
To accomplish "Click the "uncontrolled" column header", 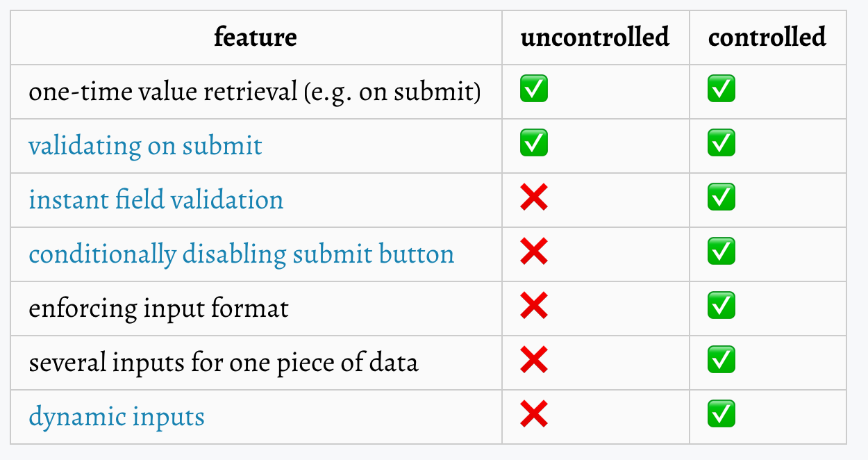I will [x=594, y=37].
